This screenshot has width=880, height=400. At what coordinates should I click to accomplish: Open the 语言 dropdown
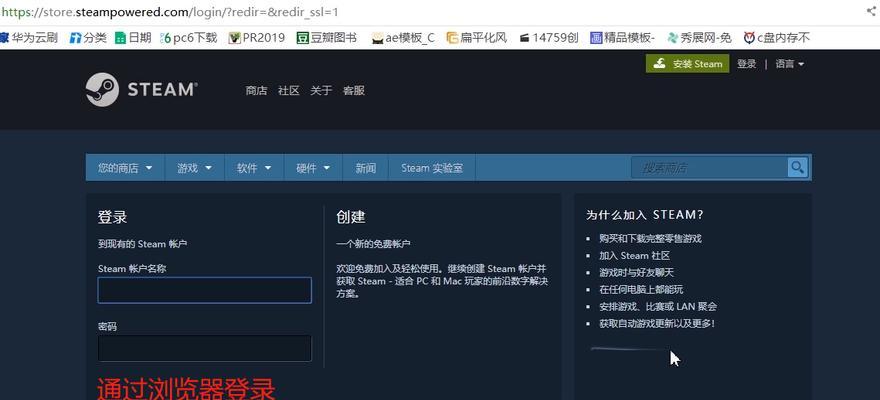(790, 64)
